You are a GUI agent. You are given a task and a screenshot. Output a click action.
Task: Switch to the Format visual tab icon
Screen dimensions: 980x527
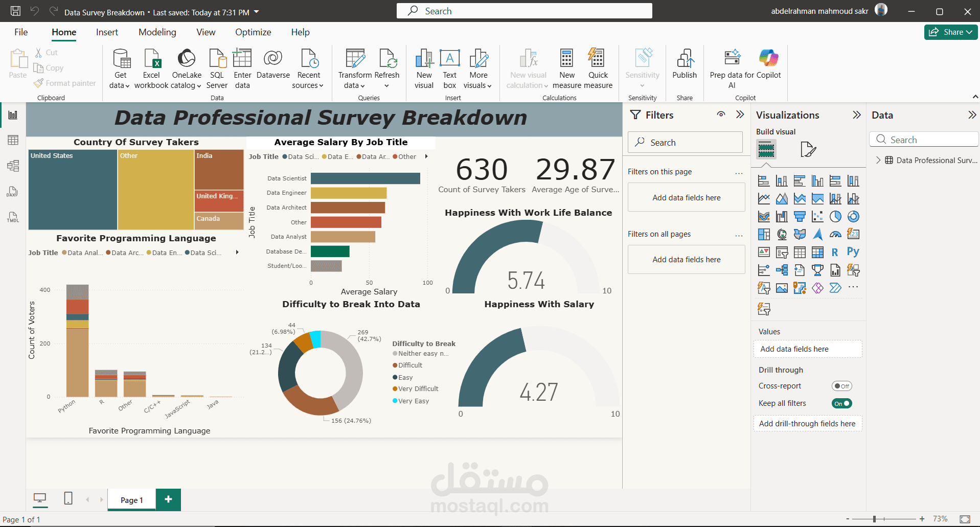(808, 149)
